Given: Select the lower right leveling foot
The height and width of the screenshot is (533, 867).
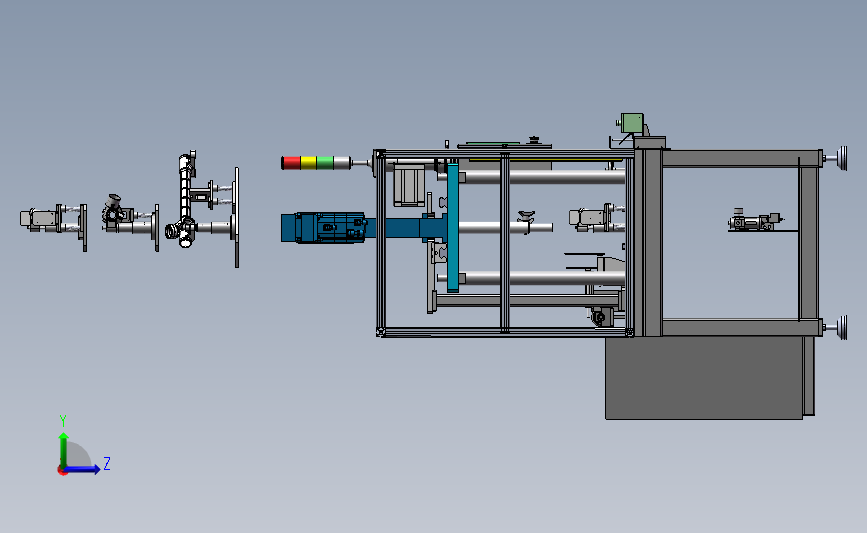Looking at the screenshot, I should point(835,328).
